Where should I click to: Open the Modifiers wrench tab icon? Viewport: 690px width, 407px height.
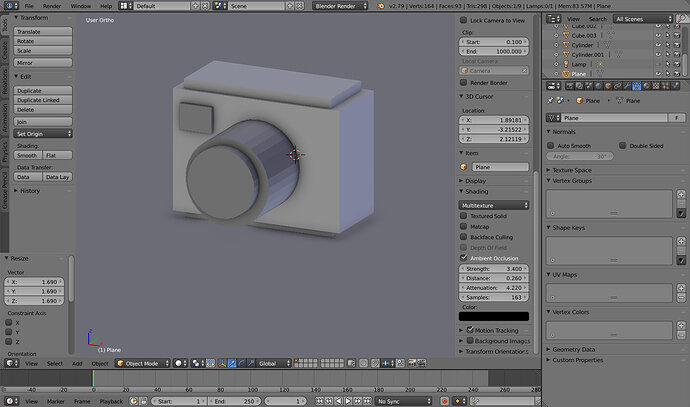pyautogui.click(x=628, y=86)
